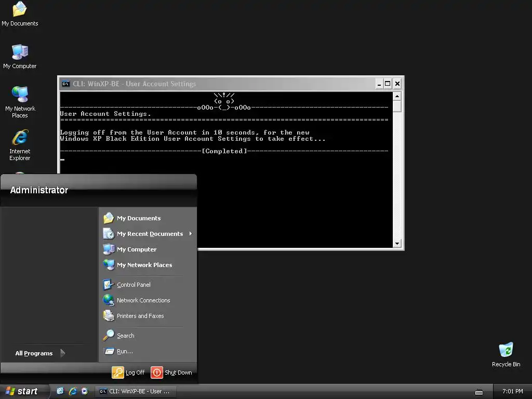Click the [Completed] text in console
Image resolution: width=532 pixels, height=399 pixels.
[x=224, y=151]
